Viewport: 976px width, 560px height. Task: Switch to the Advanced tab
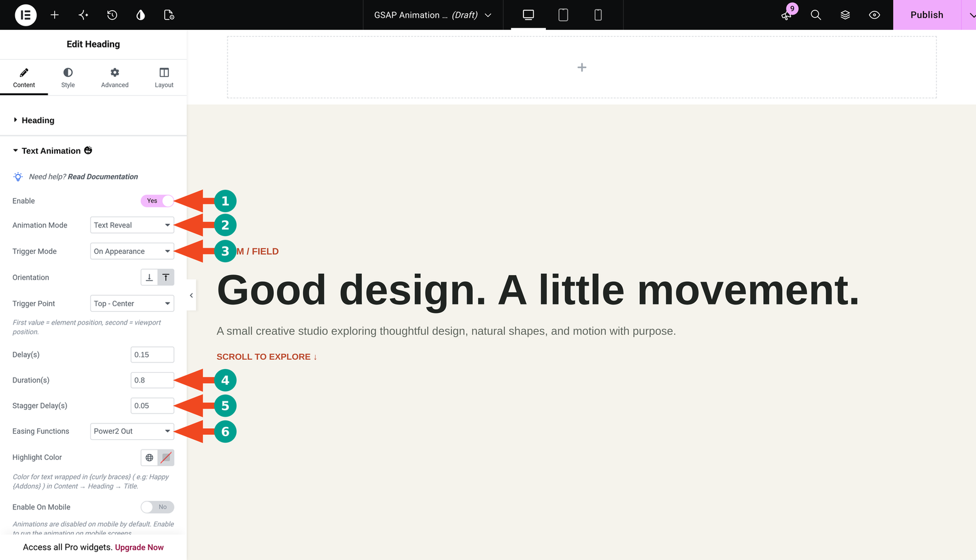pos(115,77)
